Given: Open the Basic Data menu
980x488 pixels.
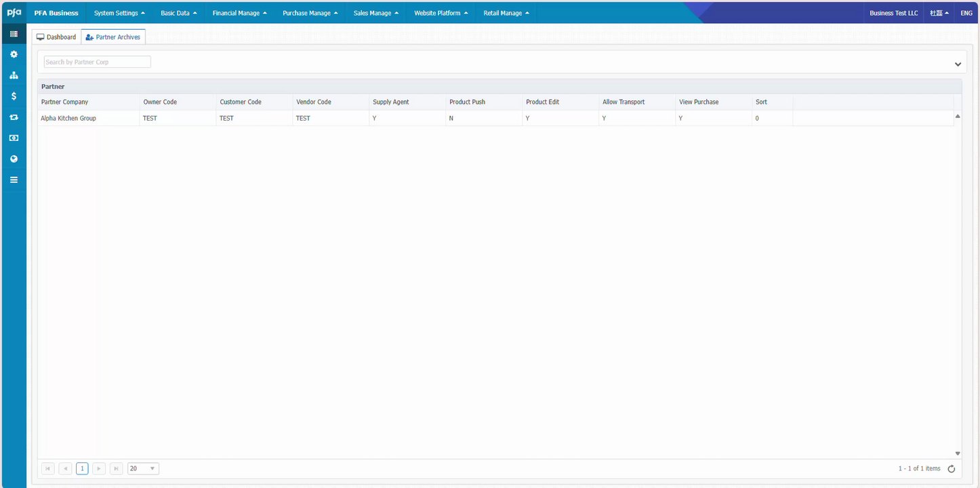Looking at the screenshot, I should coord(179,13).
